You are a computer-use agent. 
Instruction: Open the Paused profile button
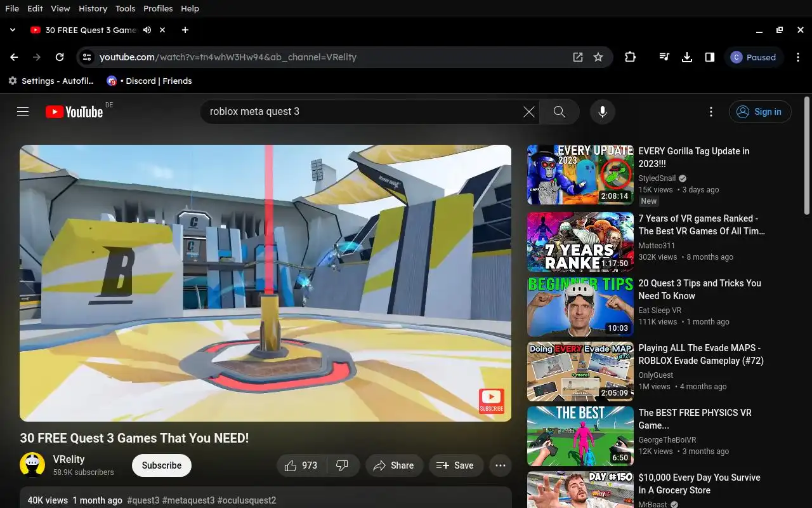point(754,57)
